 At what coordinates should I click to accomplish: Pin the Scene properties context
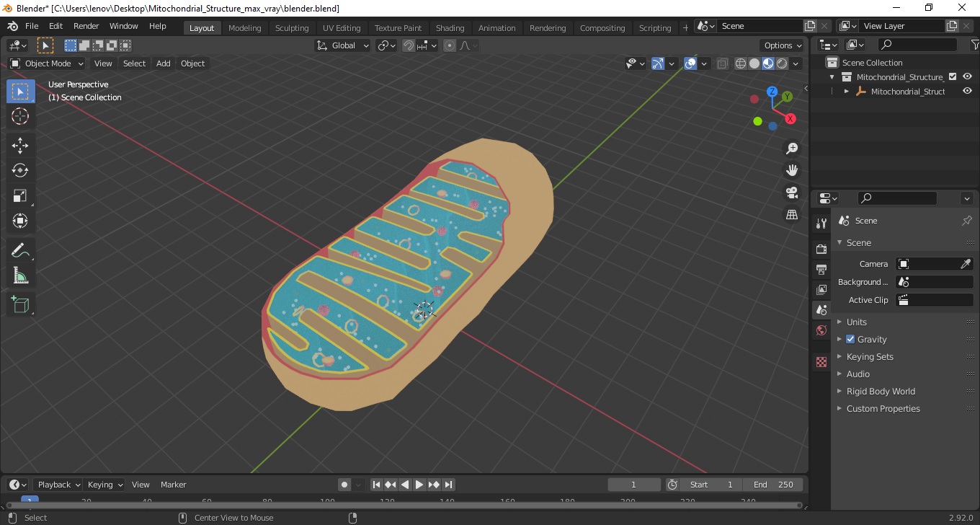pos(967,221)
